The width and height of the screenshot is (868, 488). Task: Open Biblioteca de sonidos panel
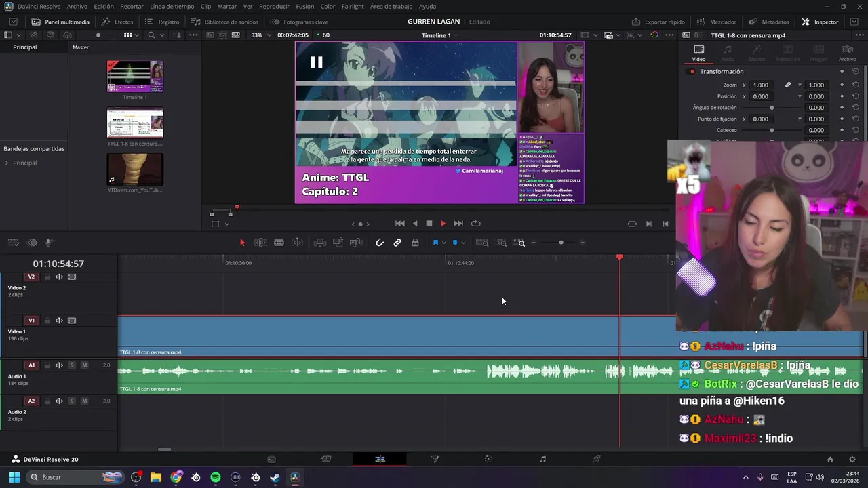(225, 22)
